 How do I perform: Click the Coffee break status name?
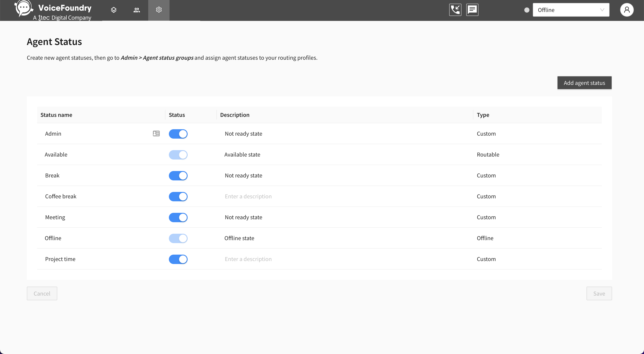pyautogui.click(x=61, y=196)
